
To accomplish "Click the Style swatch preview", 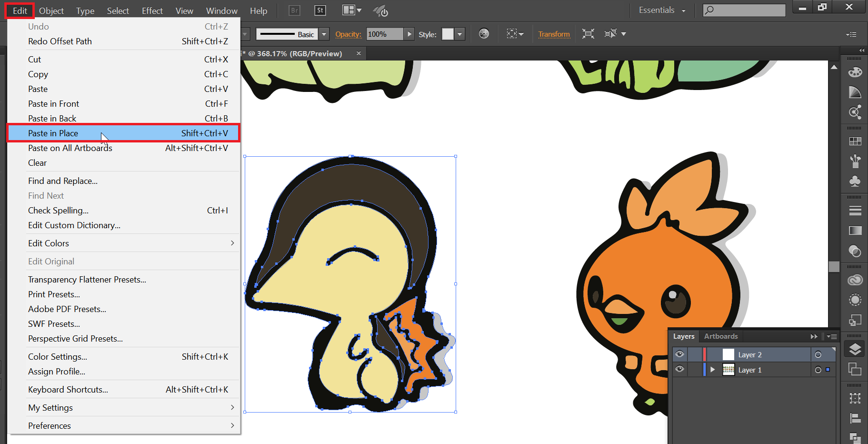I will tap(448, 34).
